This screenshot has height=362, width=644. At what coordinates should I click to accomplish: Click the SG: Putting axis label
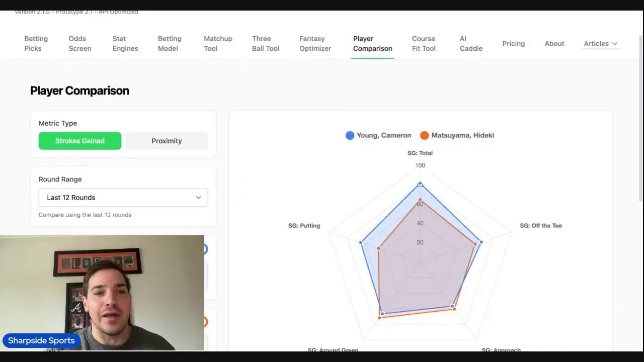tap(304, 226)
